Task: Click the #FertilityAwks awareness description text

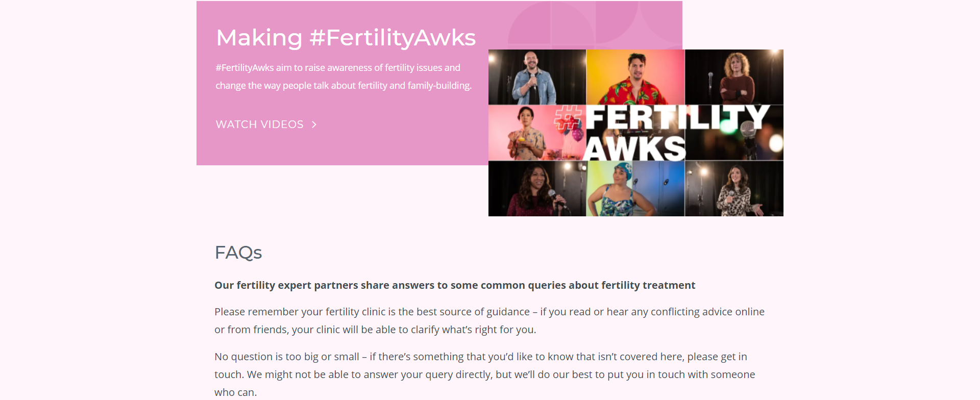Action: (x=342, y=77)
